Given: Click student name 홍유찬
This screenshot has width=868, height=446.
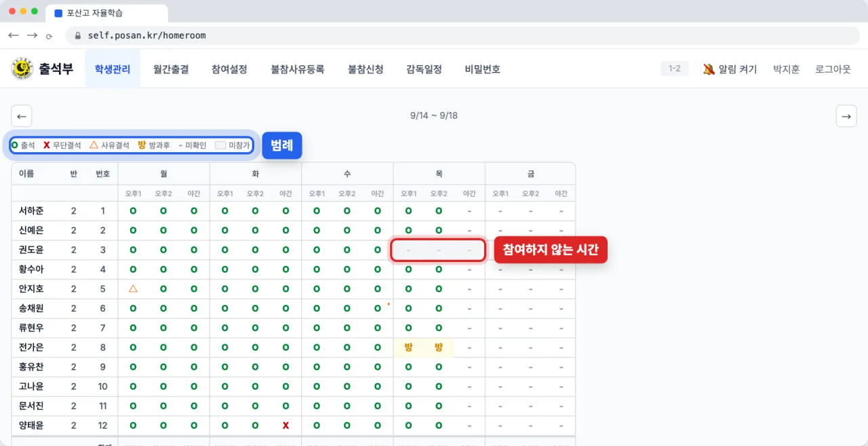Looking at the screenshot, I should click(31, 367).
